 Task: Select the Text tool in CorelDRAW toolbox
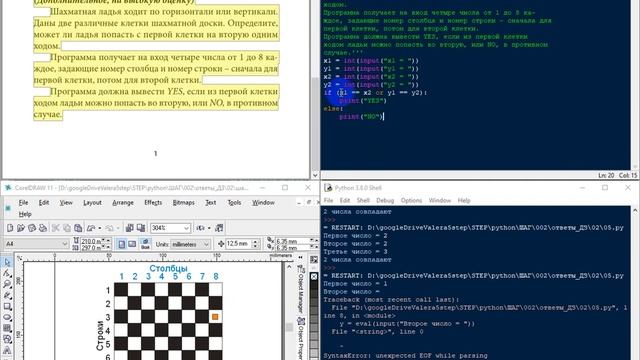click(7, 350)
